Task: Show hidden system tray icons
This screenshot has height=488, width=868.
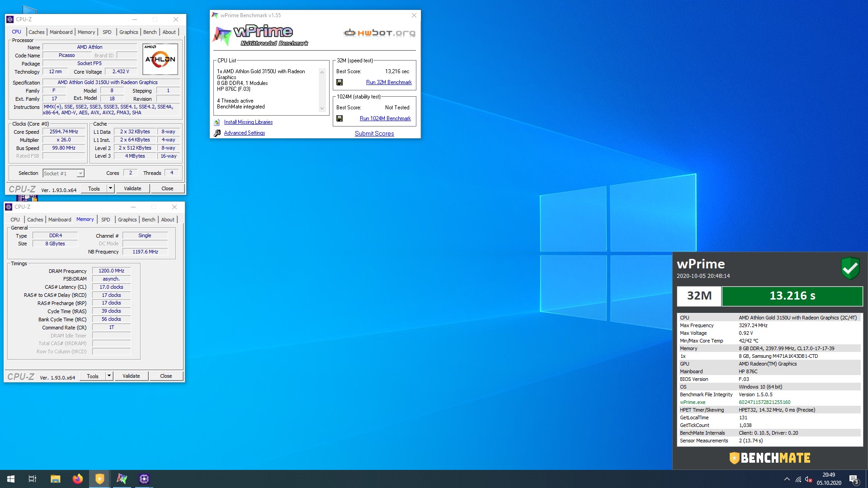Action: click(x=787, y=479)
